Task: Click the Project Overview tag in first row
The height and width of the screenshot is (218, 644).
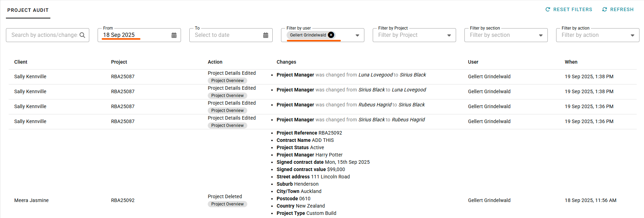Action: click(x=228, y=81)
